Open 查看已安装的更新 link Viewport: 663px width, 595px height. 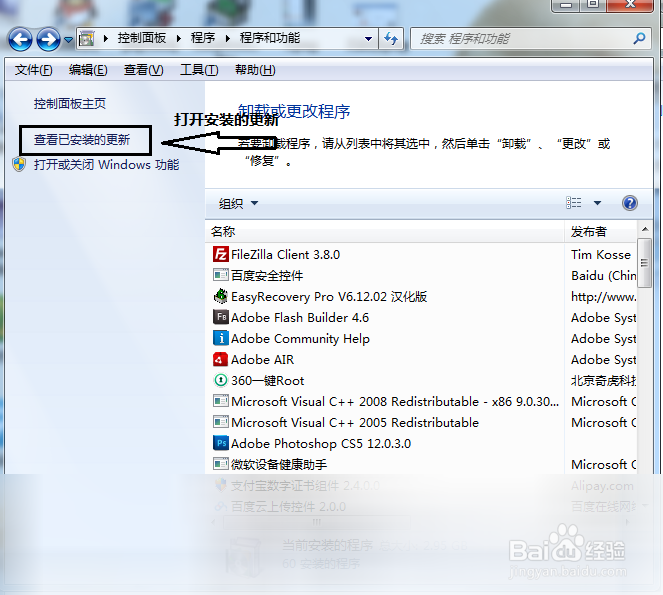click(x=82, y=140)
